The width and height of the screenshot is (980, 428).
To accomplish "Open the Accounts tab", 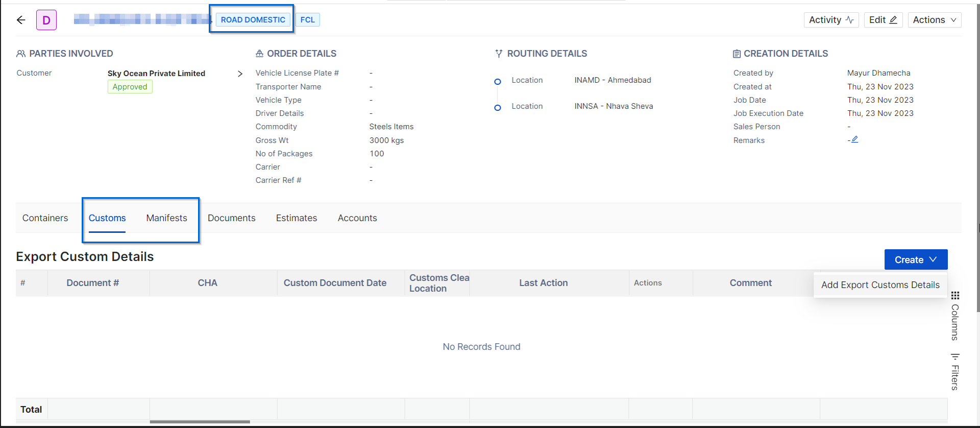I will pos(357,218).
